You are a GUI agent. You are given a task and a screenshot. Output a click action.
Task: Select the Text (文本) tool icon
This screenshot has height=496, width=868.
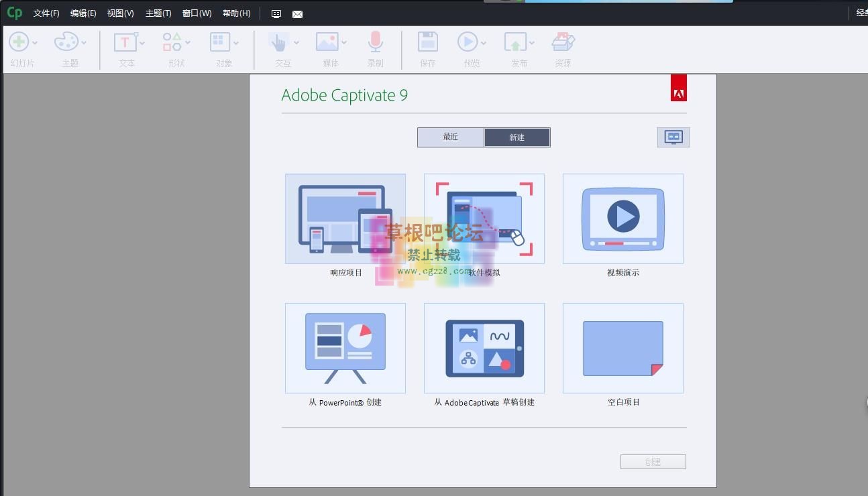125,42
